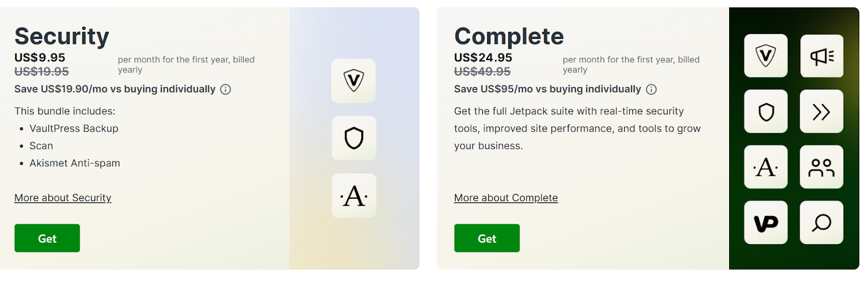
Task: Click the Search magnifier icon
Action: click(x=821, y=223)
